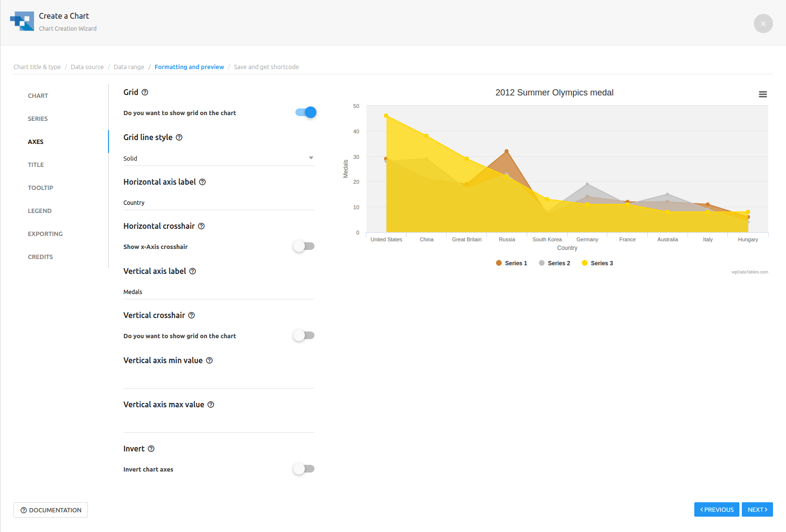The image size is (786, 532).
Task: Click the help icon beside Vertical axis min value
Action: point(209,360)
